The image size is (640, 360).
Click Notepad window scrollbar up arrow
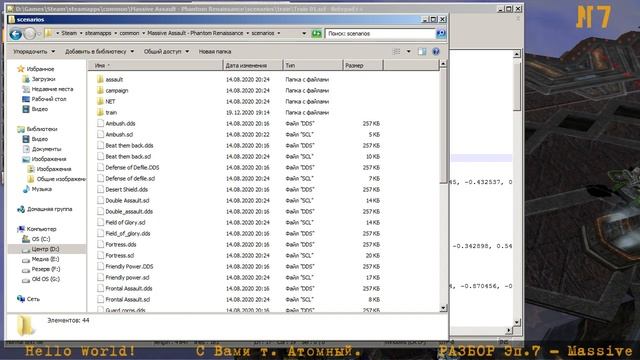pyautogui.click(x=517, y=54)
